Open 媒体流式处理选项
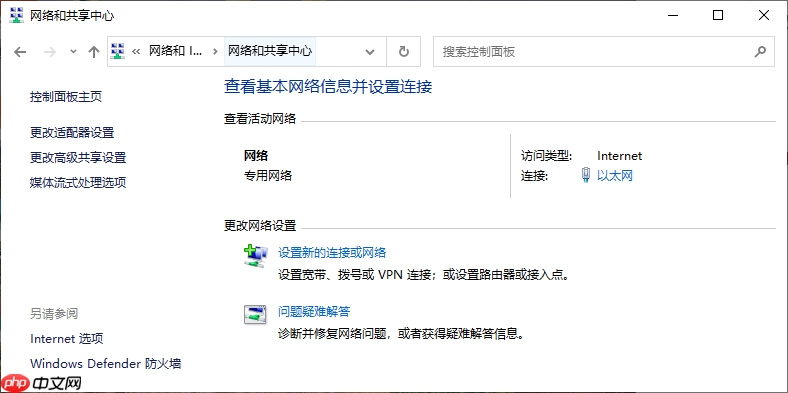 tap(78, 182)
